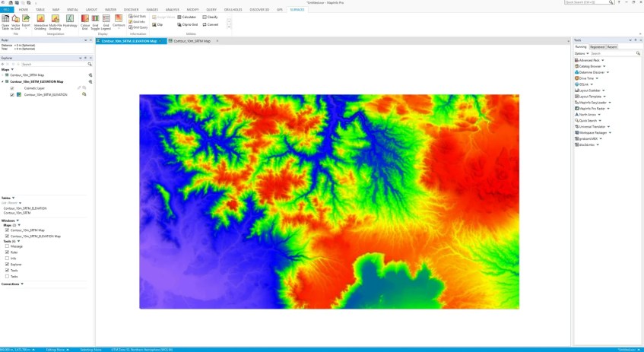Screen dimensions: 644x352
Task: Start Multi-File Gridding
Action: [55, 22]
